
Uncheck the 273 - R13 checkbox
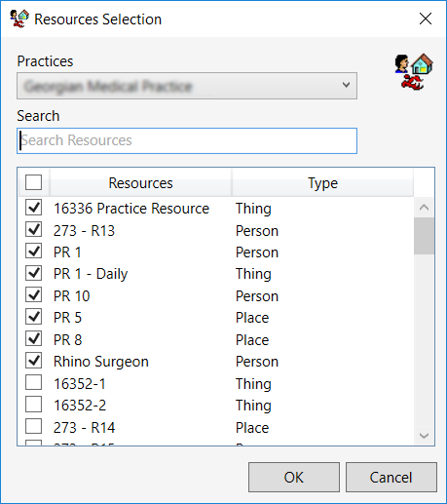point(34,230)
